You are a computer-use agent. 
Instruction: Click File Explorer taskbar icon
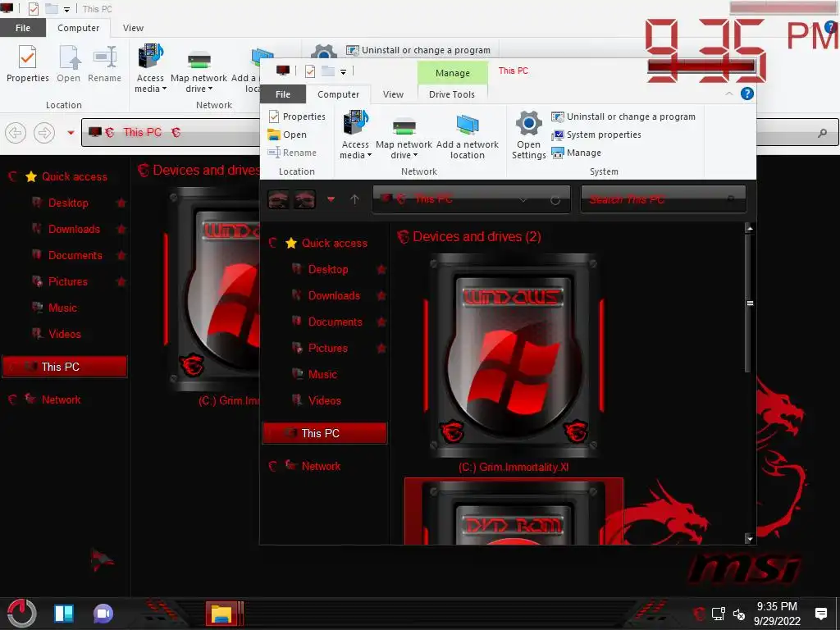coord(221,614)
